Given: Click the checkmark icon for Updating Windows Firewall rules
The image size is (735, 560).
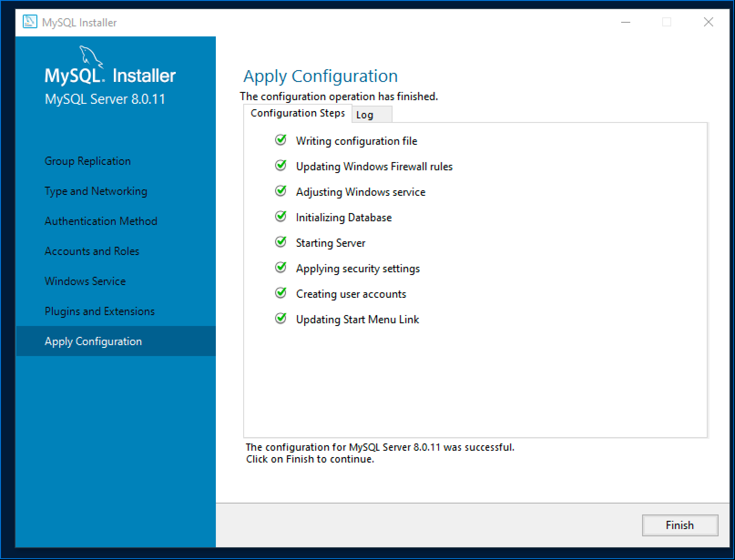Looking at the screenshot, I should (281, 166).
